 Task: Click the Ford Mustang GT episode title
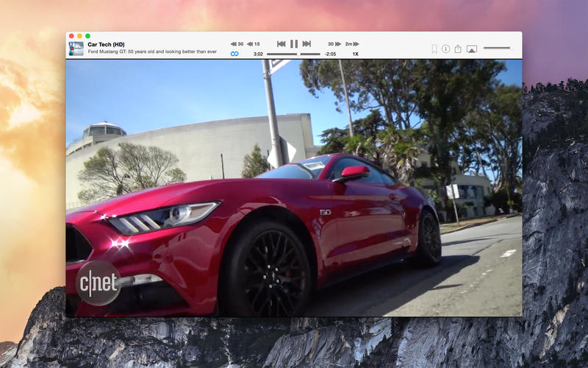click(152, 52)
